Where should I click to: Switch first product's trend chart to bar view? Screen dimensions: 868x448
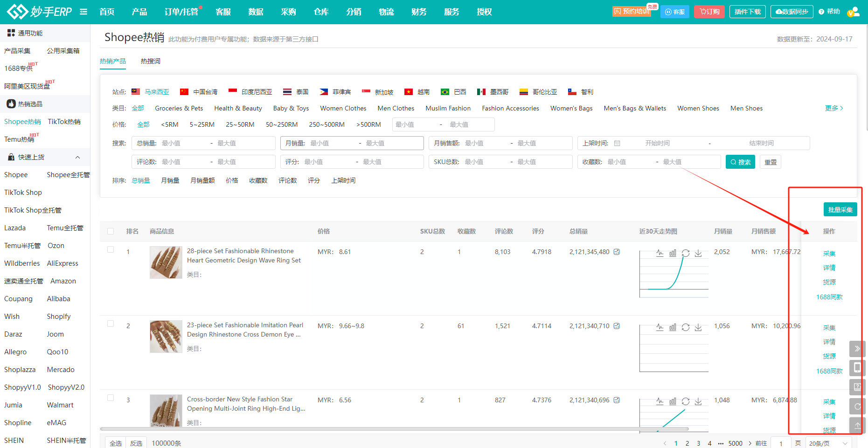[673, 253]
